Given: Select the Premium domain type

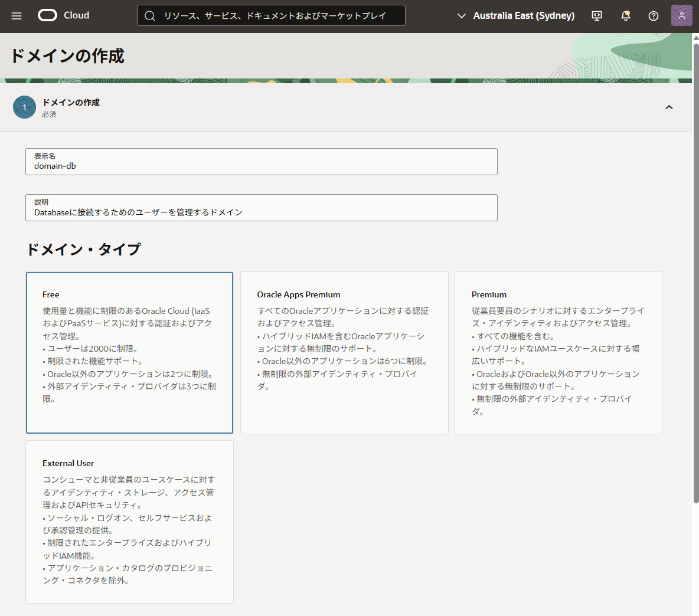Looking at the screenshot, I should pos(558,352).
